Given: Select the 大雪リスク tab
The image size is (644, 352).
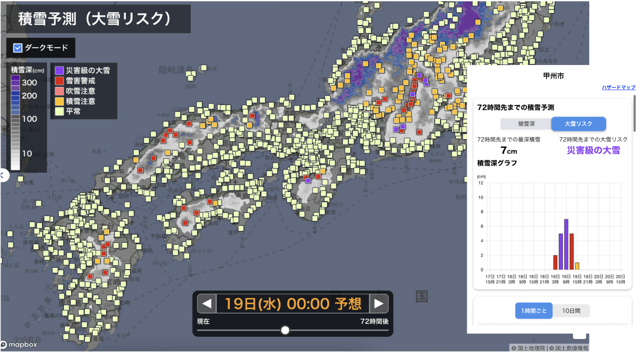Looking at the screenshot, I should [x=578, y=124].
